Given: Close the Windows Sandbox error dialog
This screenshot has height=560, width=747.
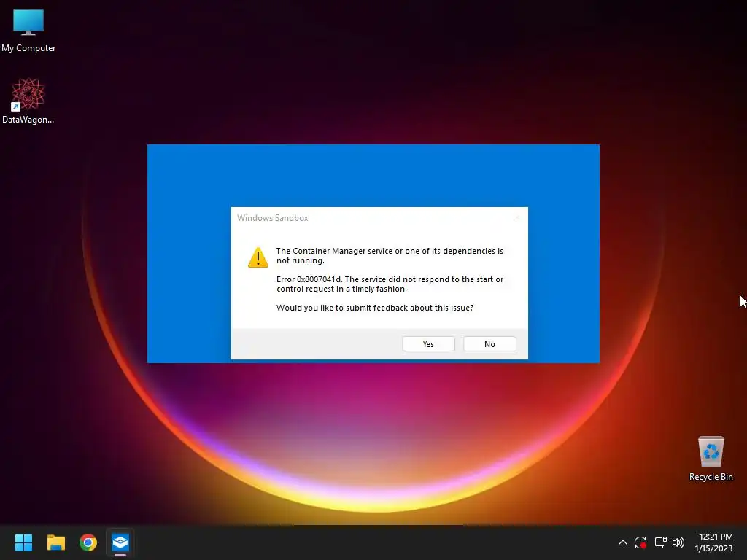Looking at the screenshot, I should click(x=517, y=217).
